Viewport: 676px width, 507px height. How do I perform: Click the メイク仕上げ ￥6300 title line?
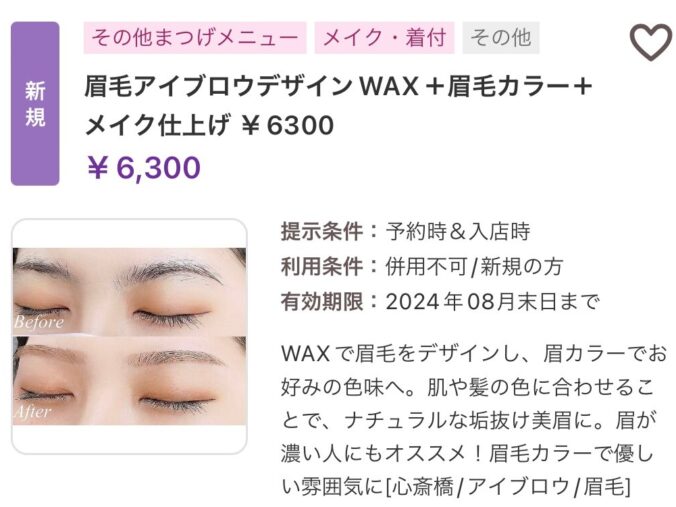pos(210,125)
